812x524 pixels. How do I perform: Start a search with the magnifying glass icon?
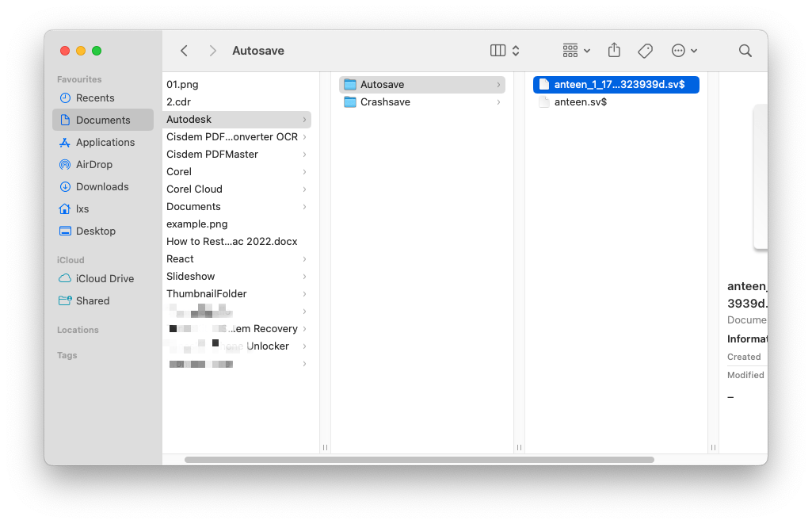point(744,50)
